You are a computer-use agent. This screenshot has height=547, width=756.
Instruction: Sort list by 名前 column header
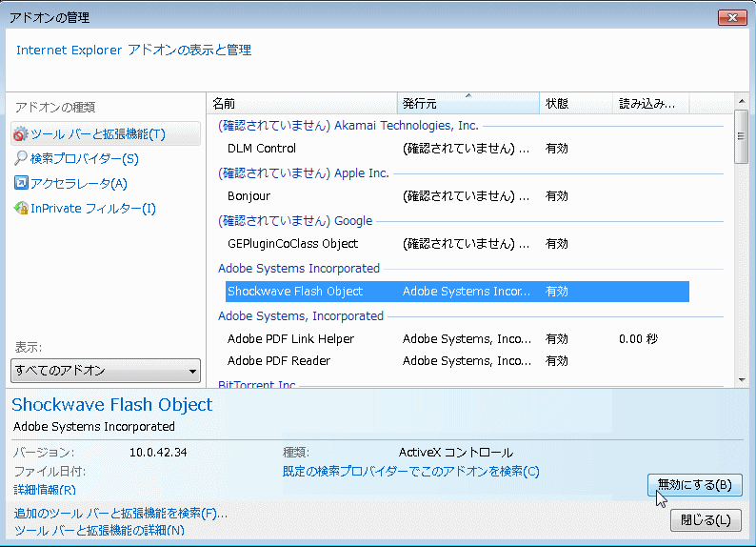(301, 103)
